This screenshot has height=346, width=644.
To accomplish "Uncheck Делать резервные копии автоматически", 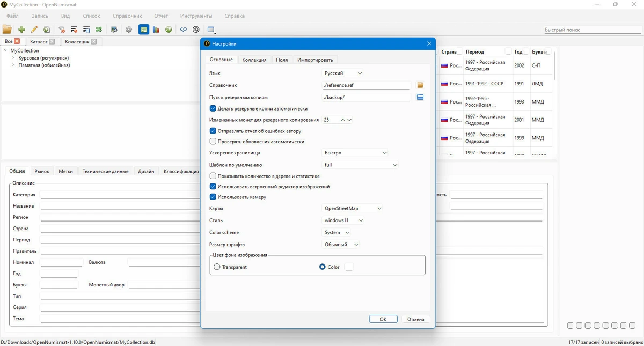I will [x=213, y=108].
